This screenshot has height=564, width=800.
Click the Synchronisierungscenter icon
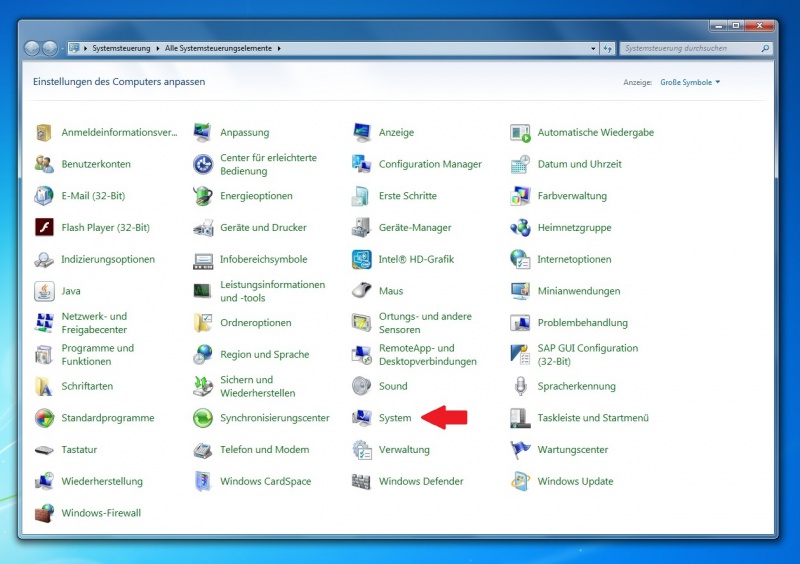pos(203,418)
